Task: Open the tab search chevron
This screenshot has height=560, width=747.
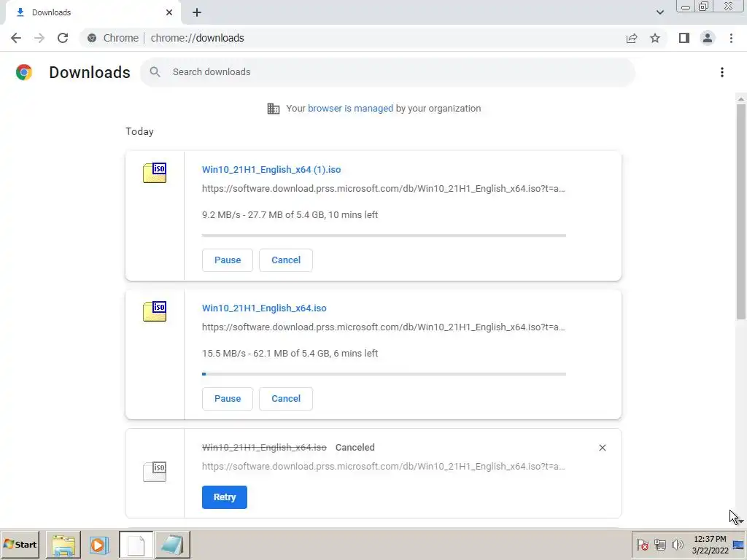Action: point(659,12)
